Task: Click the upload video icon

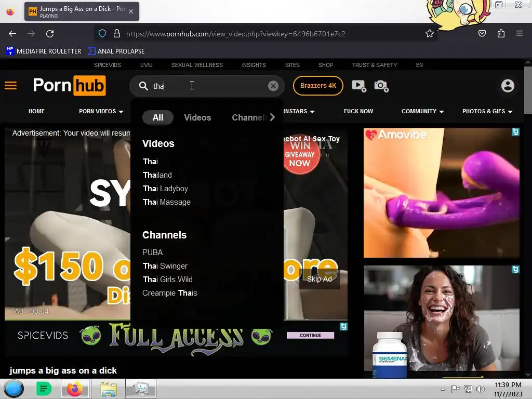Action: pyautogui.click(x=359, y=86)
